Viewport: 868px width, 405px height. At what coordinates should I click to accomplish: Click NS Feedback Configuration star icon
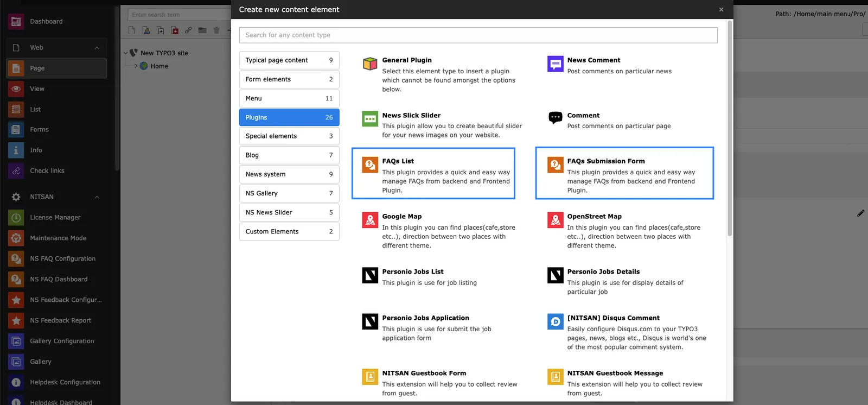16,300
